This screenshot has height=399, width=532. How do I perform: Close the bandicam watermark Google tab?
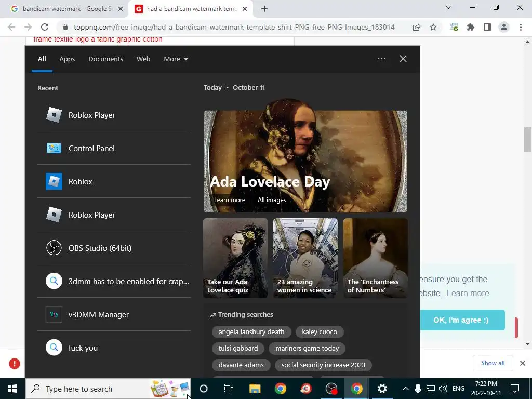tap(121, 9)
